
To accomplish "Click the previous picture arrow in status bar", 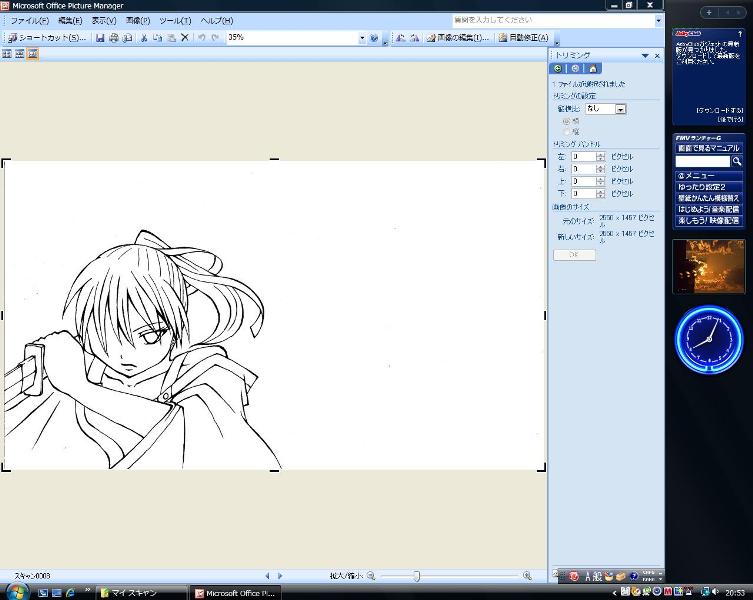I will (267, 576).
